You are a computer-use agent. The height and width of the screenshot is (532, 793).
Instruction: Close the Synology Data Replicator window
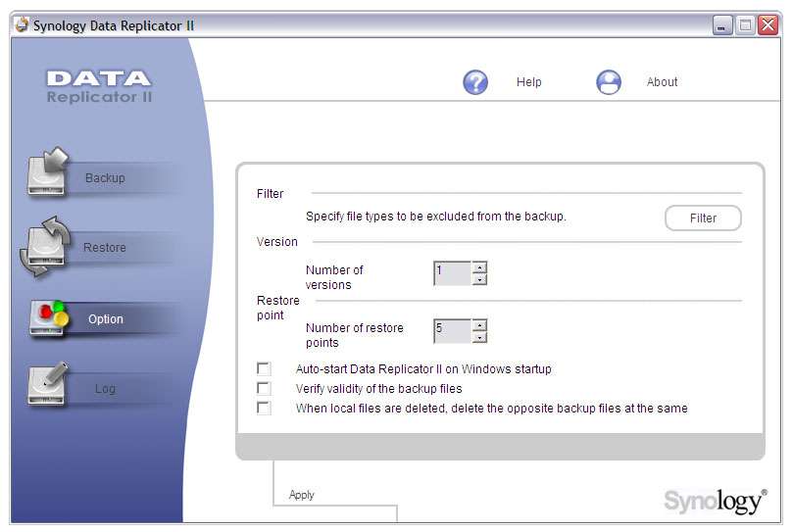(x=768, y=24)
